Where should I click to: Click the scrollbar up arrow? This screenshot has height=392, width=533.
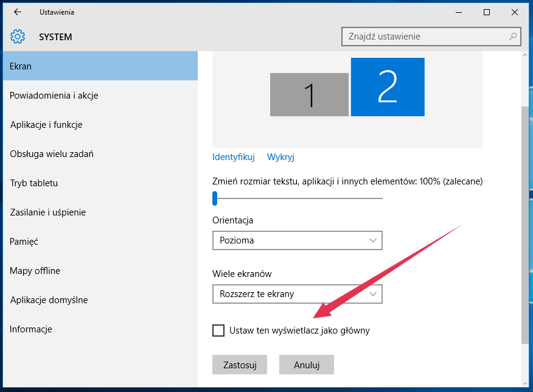[525, 55]
